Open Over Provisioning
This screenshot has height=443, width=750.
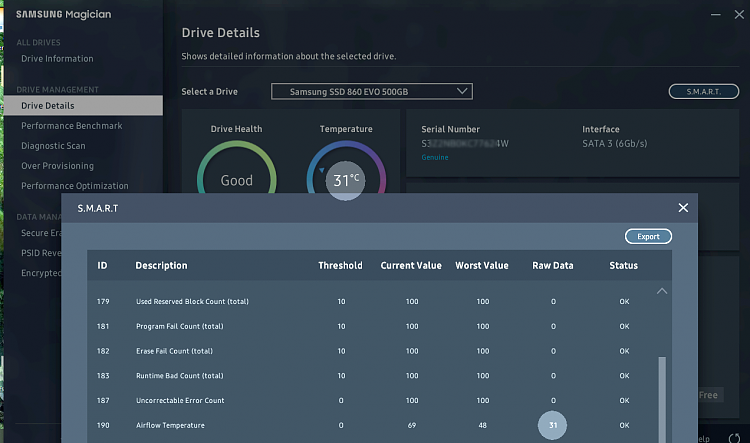57,166
